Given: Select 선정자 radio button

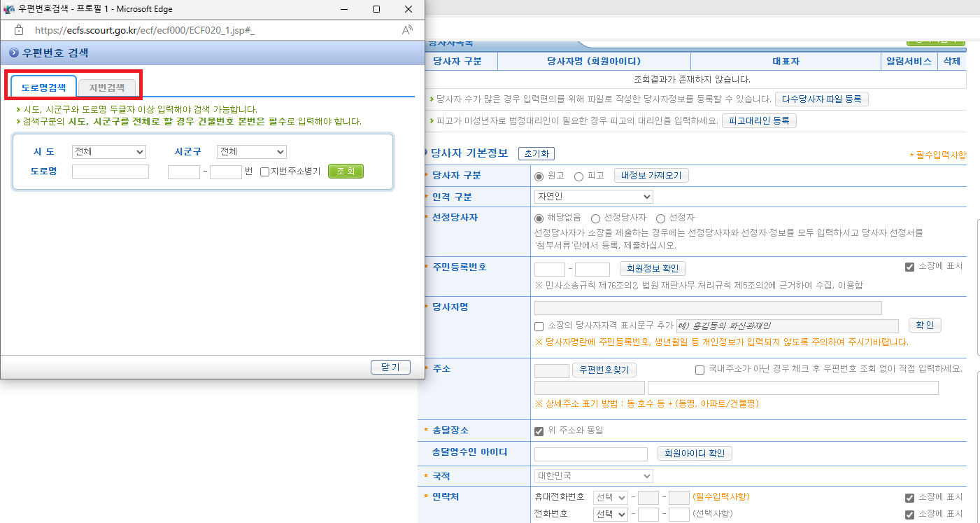Looking at the screenshot, I should 660,218.
